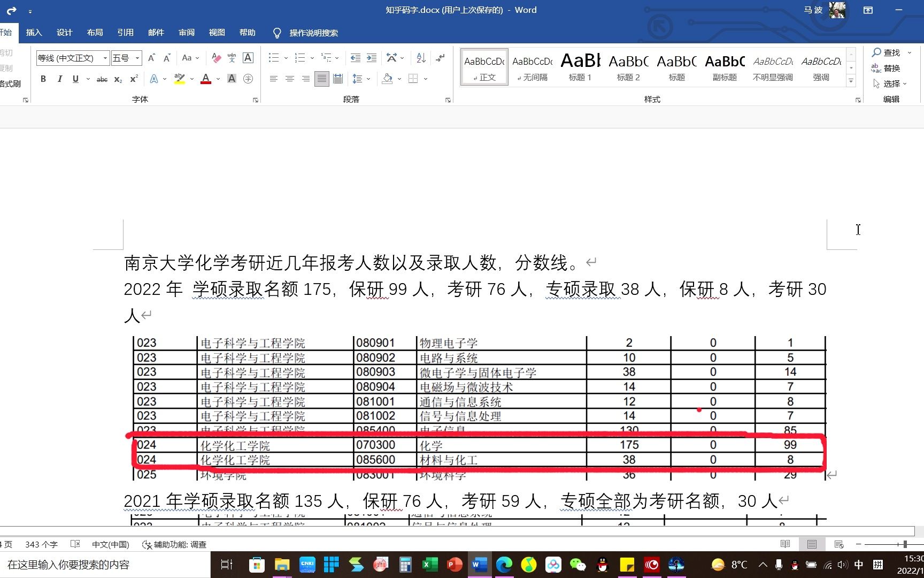Open the 布局 tab
The image size is (924, 578).
pyautogui.click(x=95, y=33)
